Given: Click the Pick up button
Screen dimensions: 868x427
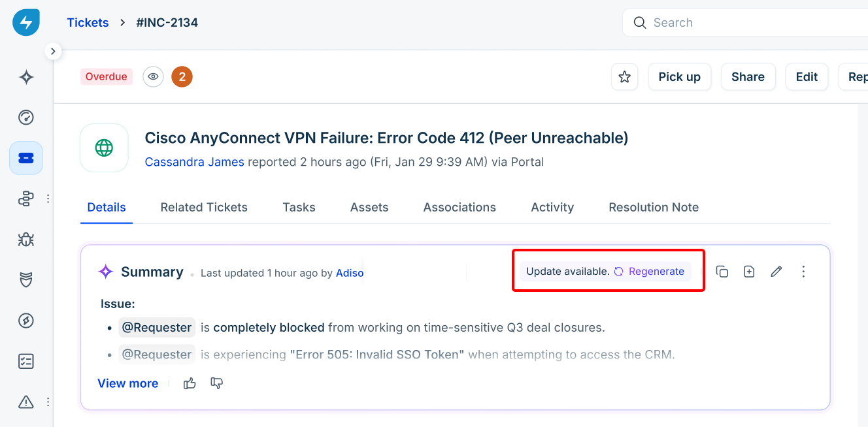Looking at the screenshot, I should [x=679, y=77].
